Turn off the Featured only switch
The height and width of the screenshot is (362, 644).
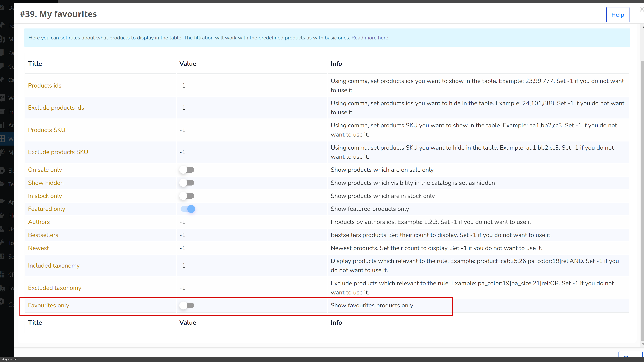pos(188,209)
